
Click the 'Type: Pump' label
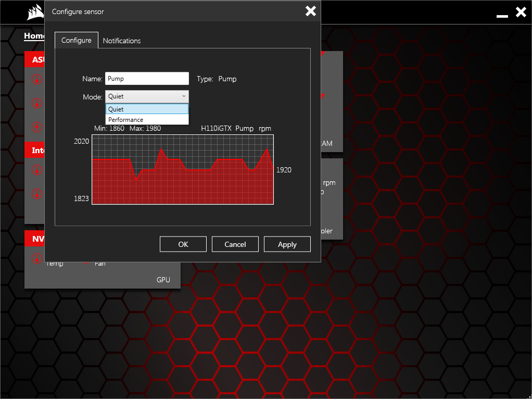click(x=217, y=79)
